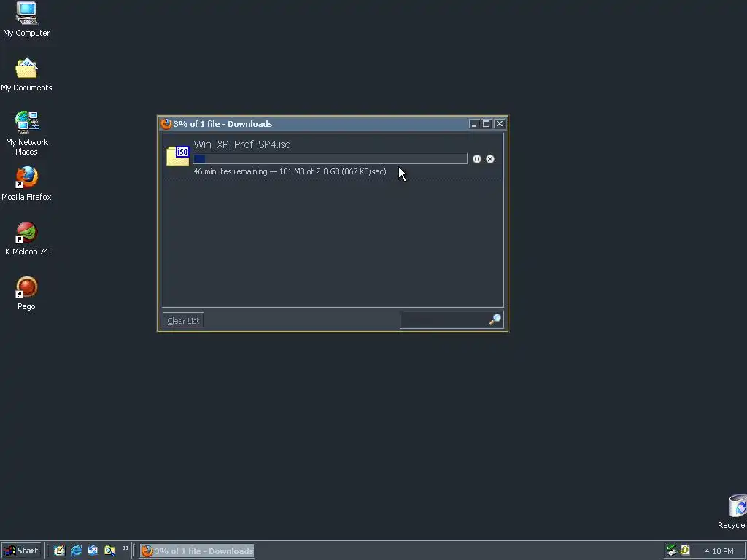
Task: Click the yellow document tray icon
Action: click(x=685, y=551)
